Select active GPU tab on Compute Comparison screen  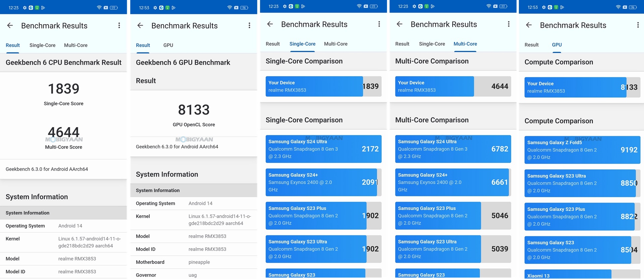pos(557,45)
